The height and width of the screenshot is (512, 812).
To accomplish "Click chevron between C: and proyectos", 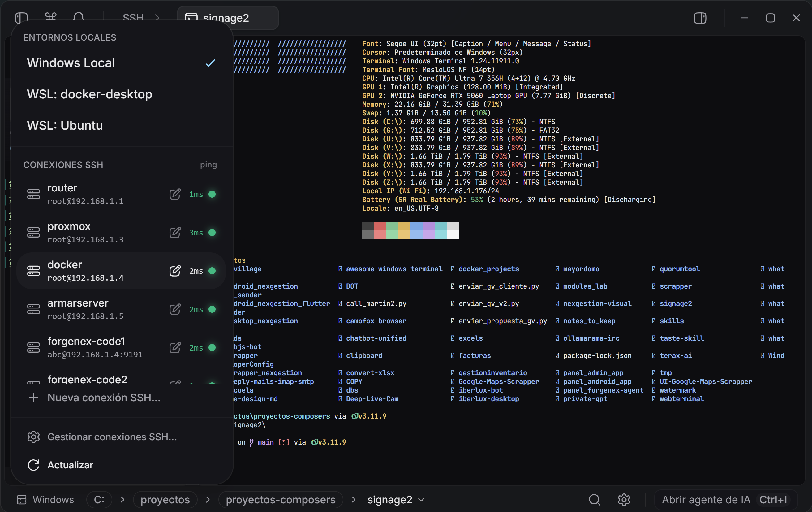I will (x=122, y=500).
